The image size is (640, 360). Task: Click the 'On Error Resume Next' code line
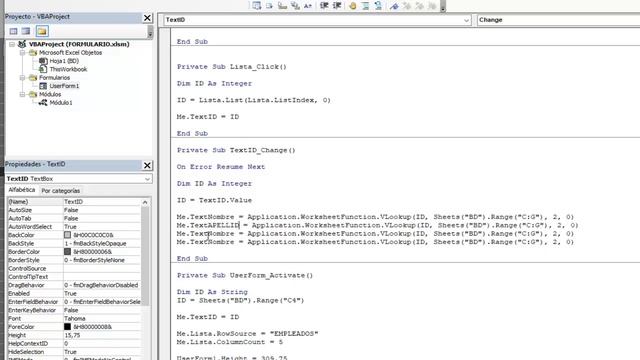[221, 167]
